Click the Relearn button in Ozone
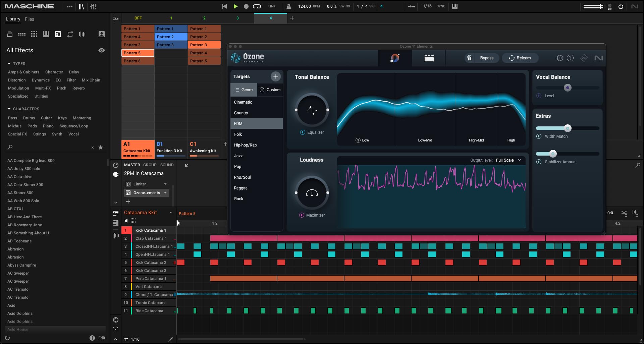 tap(520, 58)
